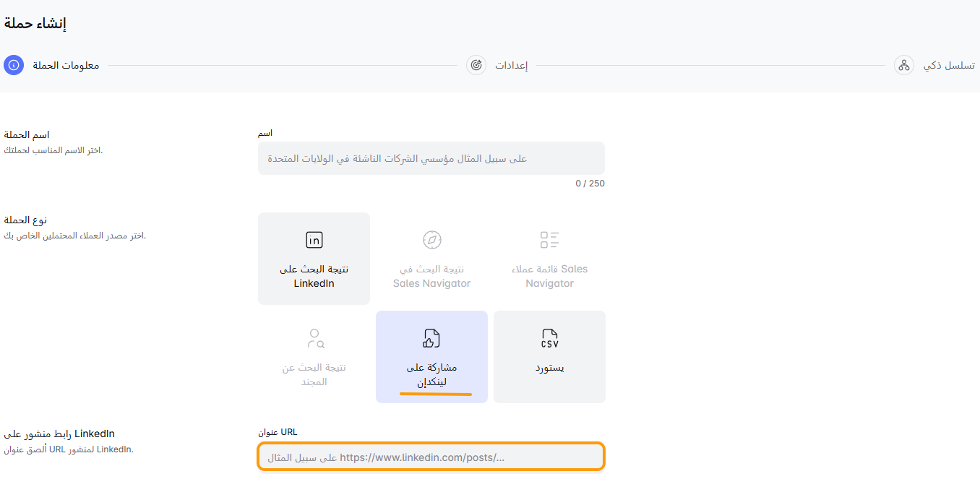The width and height of the screenshot is (980, 500).
Task: Open the 'معلومات الحملة' step label
Action: pos(66,66)
